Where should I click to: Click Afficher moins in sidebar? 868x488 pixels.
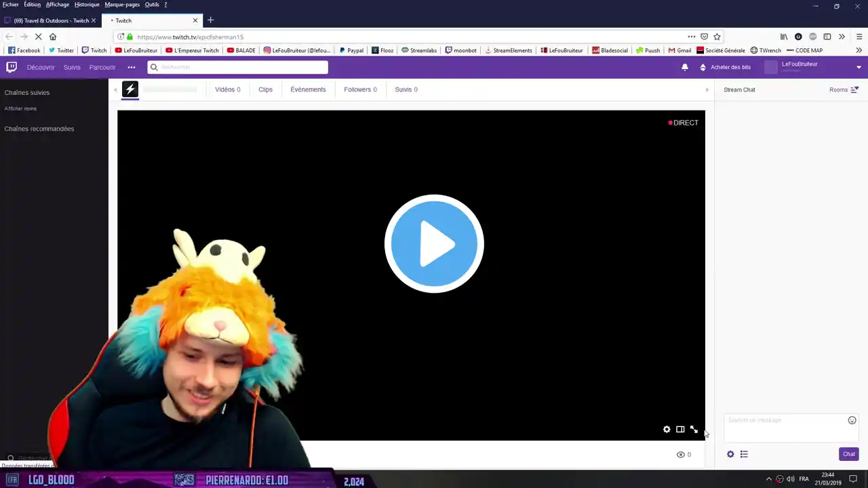pos(20,108)
